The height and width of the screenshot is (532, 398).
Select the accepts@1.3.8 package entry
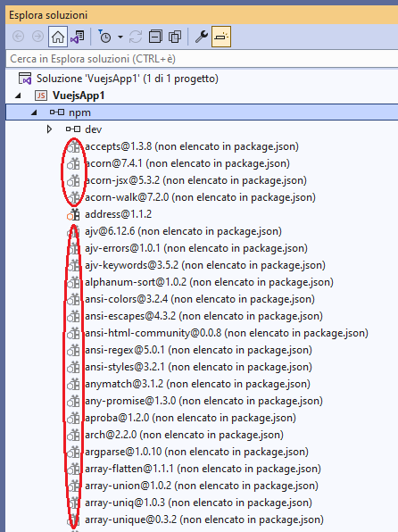click(192, 146)
